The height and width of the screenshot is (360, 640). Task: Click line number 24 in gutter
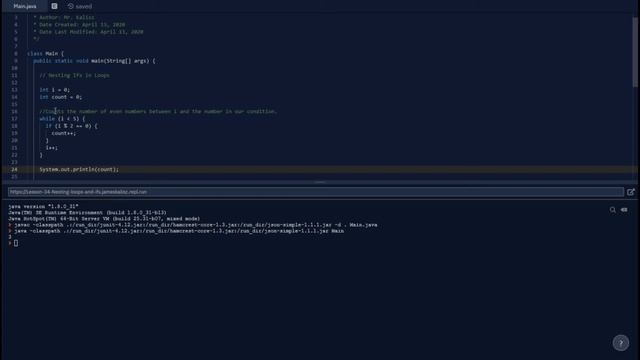[14, 169]
